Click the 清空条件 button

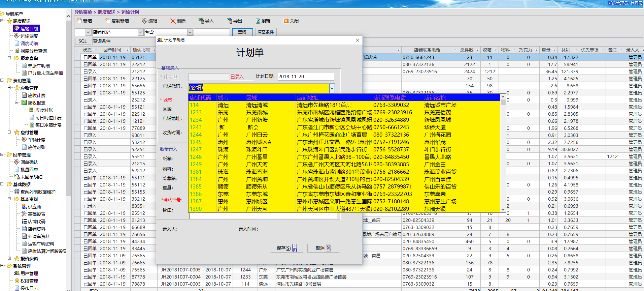266,32
